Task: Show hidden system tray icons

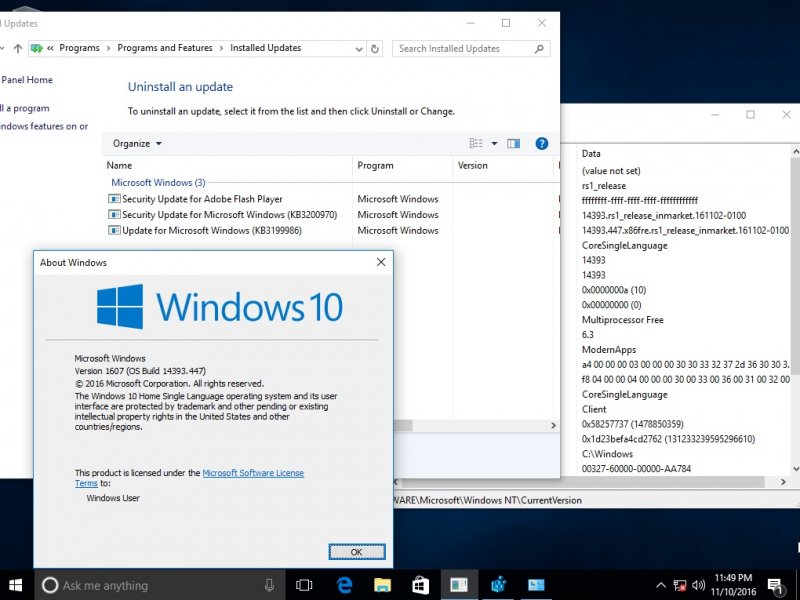Action: tap(660, 585)
